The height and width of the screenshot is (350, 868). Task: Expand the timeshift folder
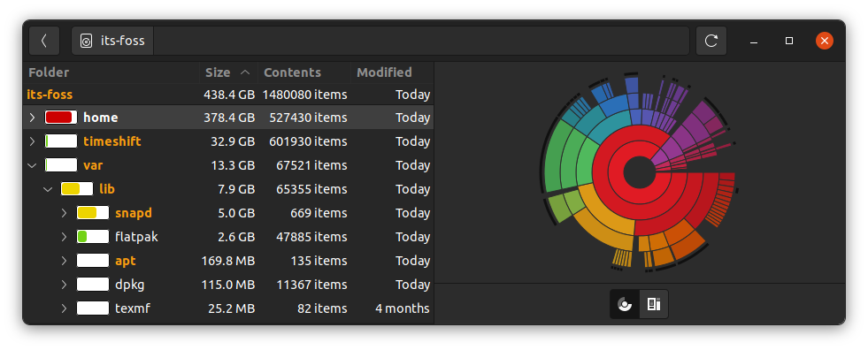[32, 141]
